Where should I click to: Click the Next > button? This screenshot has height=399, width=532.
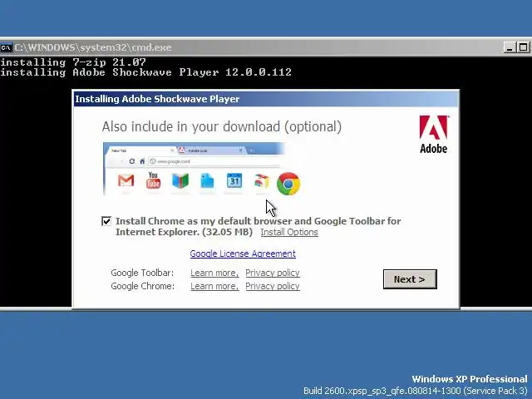(x=410, y=279)
